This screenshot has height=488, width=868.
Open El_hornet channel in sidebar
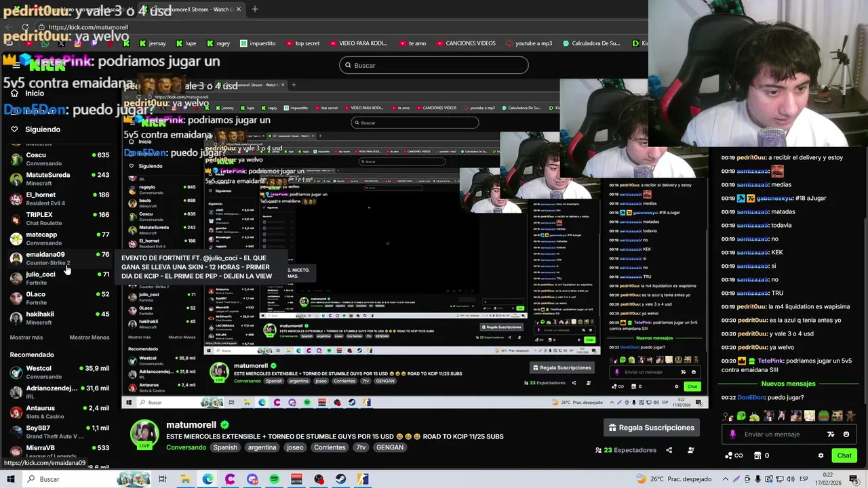click(x=60, y=199)
